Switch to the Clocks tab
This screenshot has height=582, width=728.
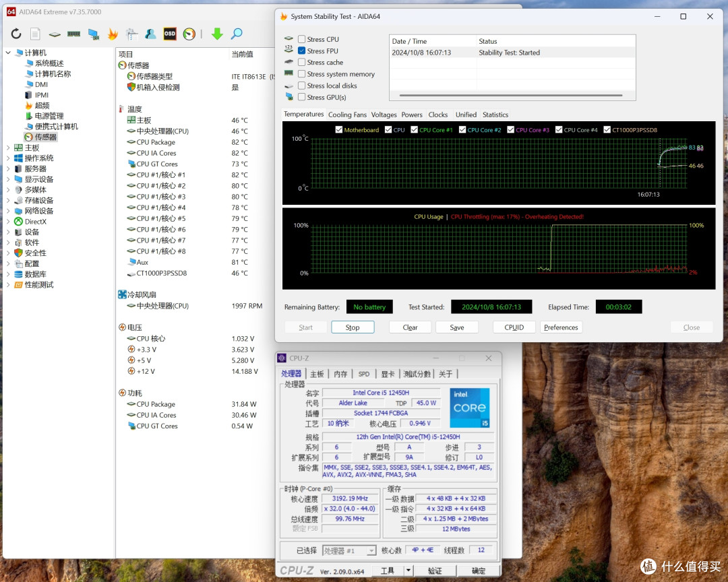click(x=438, y=115)
